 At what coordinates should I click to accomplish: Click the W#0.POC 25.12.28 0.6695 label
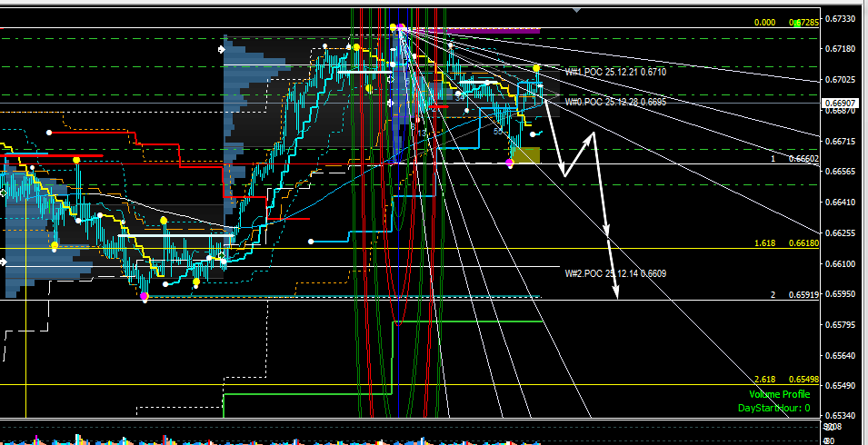615,103
